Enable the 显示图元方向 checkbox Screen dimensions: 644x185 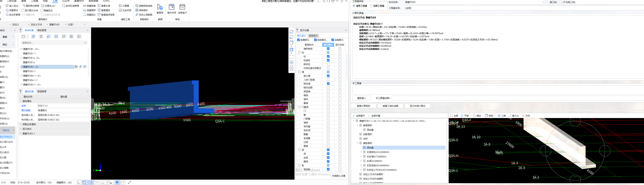23,11
